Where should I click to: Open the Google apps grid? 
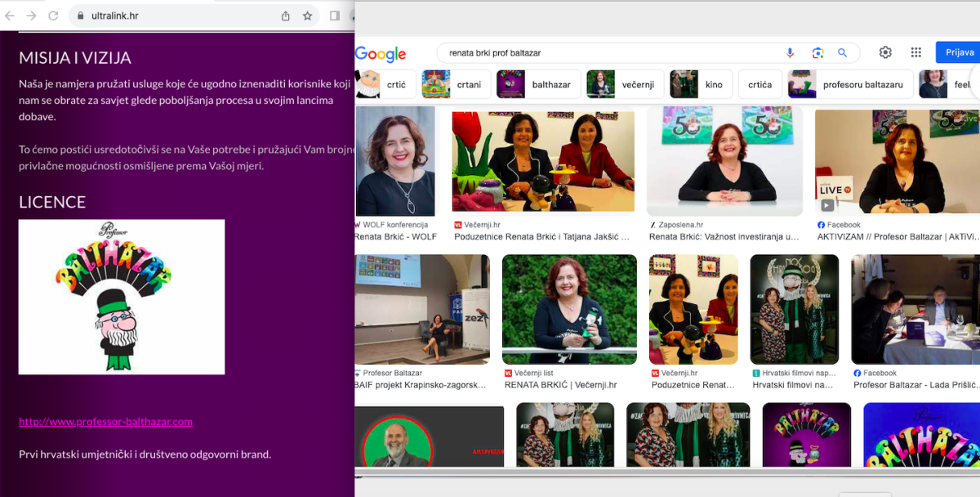tap(916, 52)
